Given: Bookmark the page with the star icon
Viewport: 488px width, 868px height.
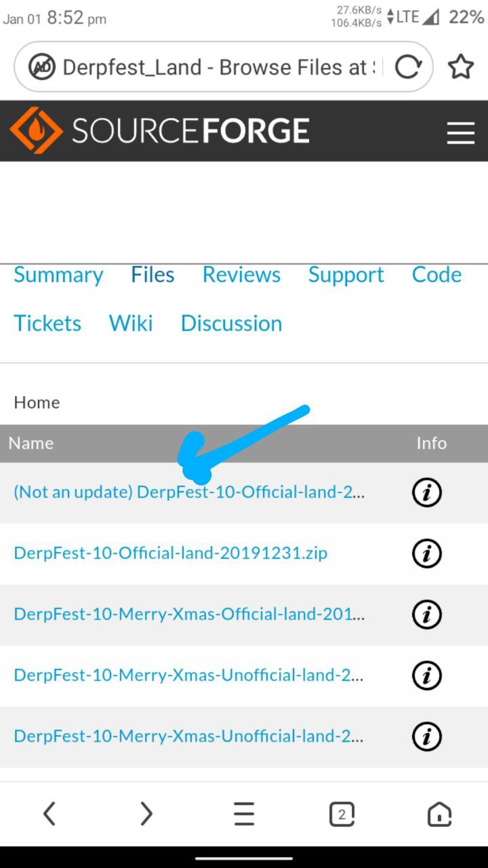Looking at the screenshot, I should (x=461, y=66).
